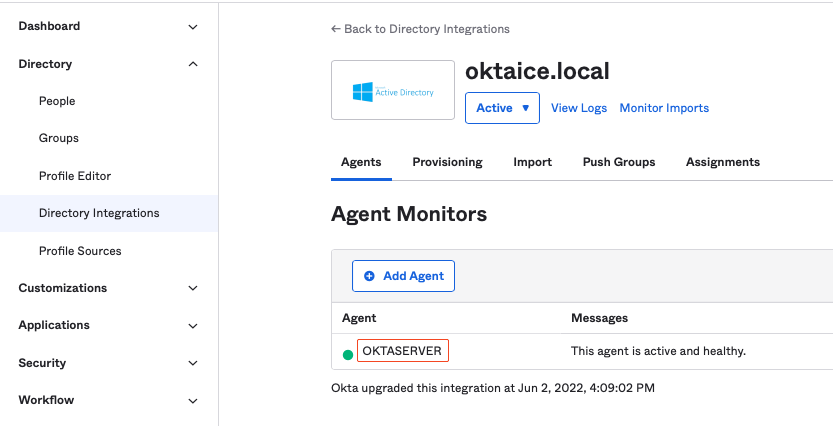This screenshot has height=426, width=833.
Task: Go back to Directory Integrations
Action: coord(420,29)
